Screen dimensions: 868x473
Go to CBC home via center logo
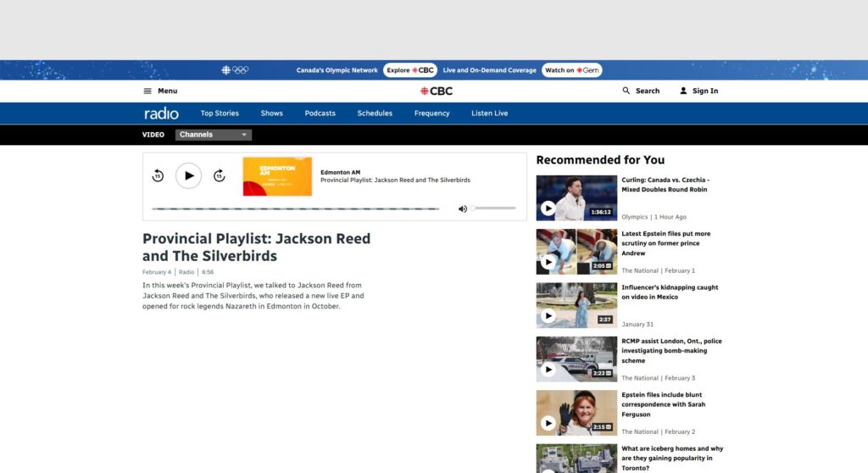(437, 91)
